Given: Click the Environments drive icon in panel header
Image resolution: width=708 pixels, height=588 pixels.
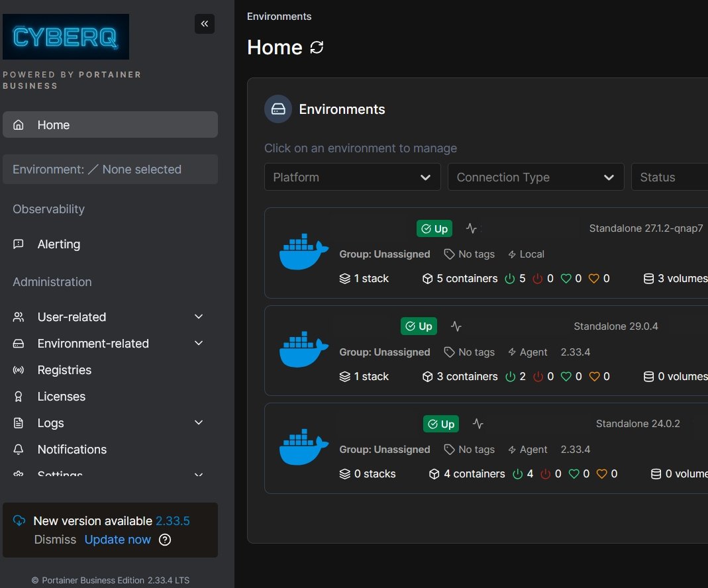Looking at the screenshot, I should (x=278, y=109).
